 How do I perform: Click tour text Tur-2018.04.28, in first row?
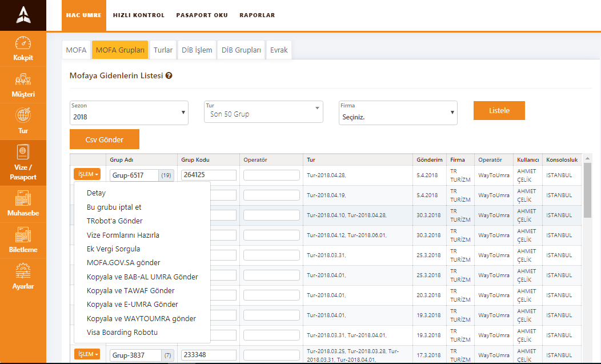(326, 175)
